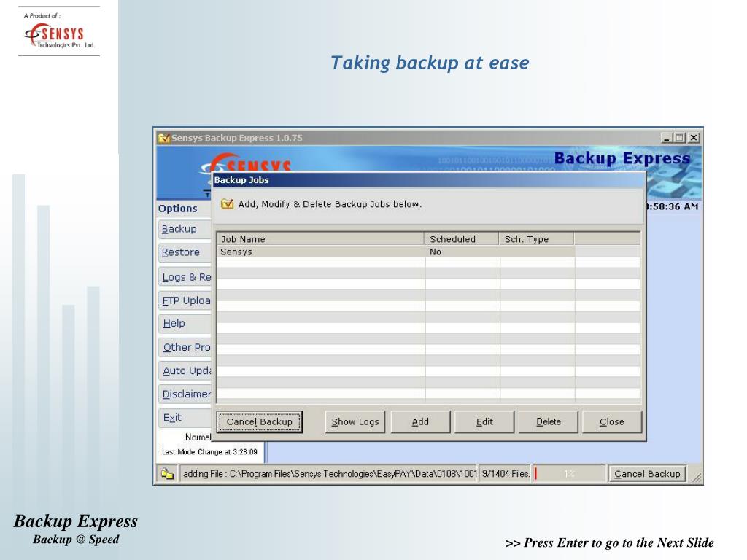Click the checklist icon beside the Backup Jobs instructions
Viewport: 747px width, 560px height.
pos(228,204)
